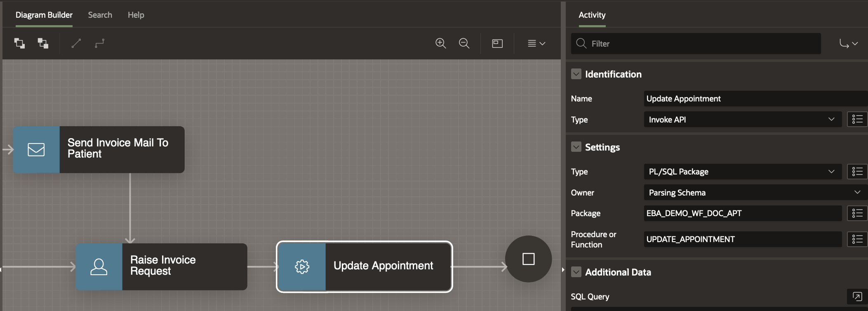The image size is (868, 311).
Task: Click the user icon on Raise Invoice Request
Action: pyautogui.click(x=99, y=266)
